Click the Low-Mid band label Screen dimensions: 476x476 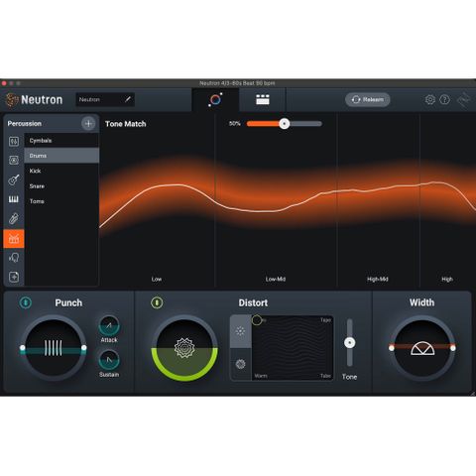(x=276, y=279)
